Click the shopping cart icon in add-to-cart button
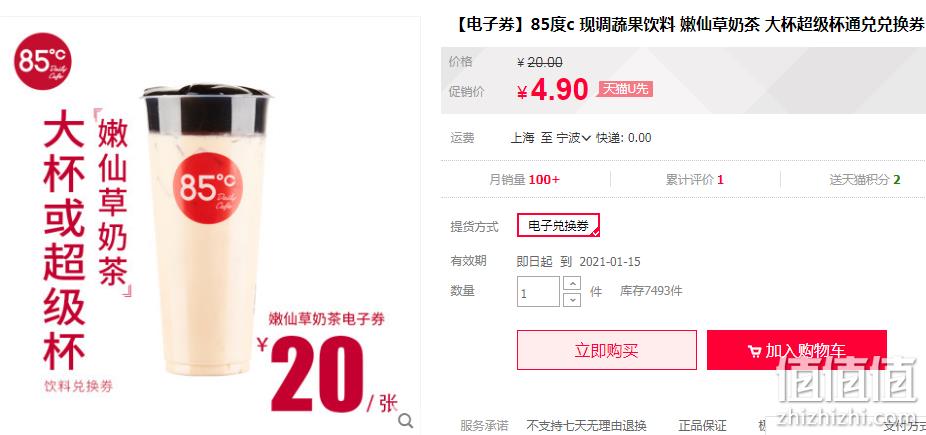This screenshot has width=926, height=435. (754, 352)
